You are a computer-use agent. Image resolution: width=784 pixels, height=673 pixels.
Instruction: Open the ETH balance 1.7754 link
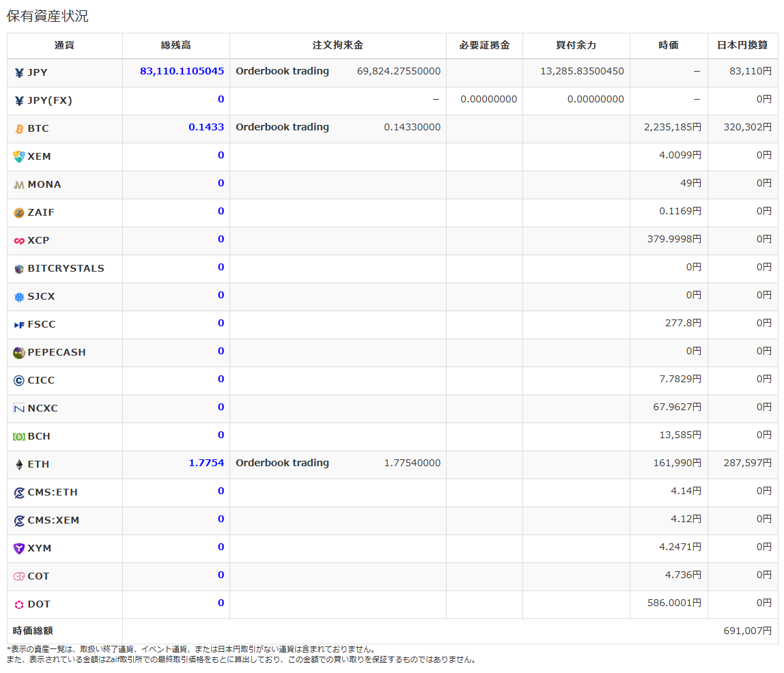tap(206, 463)
